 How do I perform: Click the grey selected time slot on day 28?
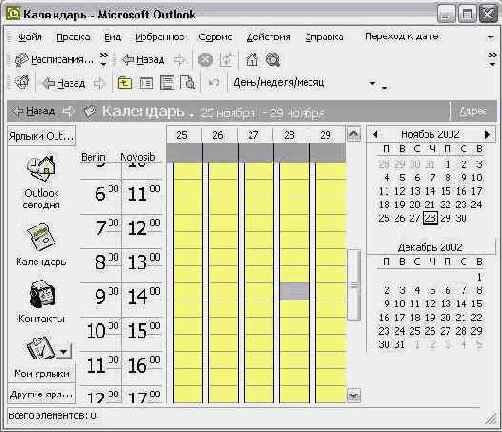(294, 291)
